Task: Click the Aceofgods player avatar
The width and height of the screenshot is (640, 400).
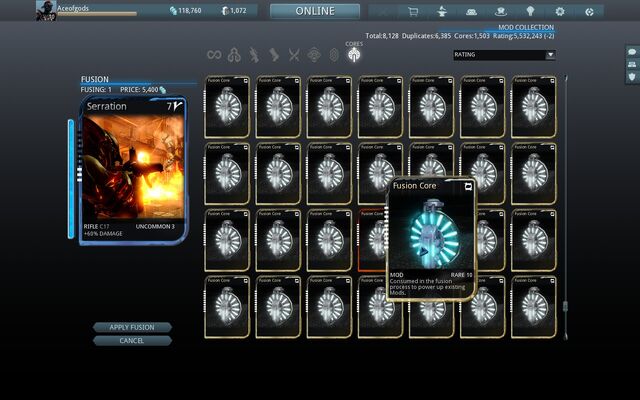Action: point(46,11)
